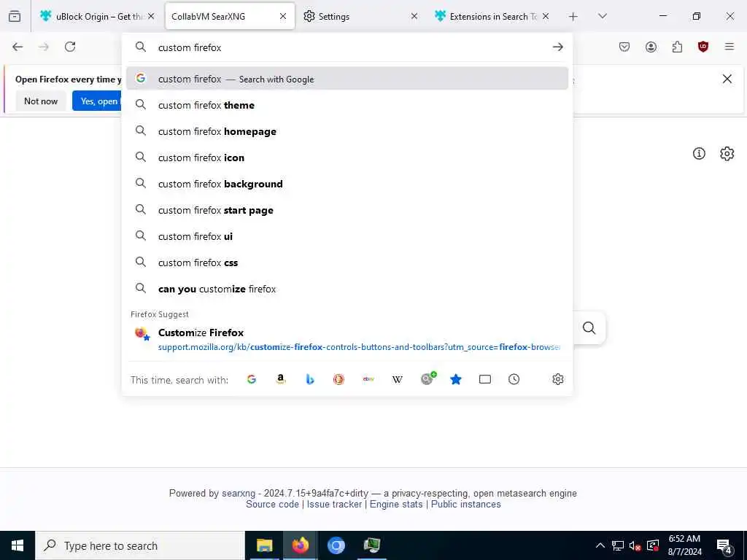Open the searxng link in footer

(x=239, y=494)
